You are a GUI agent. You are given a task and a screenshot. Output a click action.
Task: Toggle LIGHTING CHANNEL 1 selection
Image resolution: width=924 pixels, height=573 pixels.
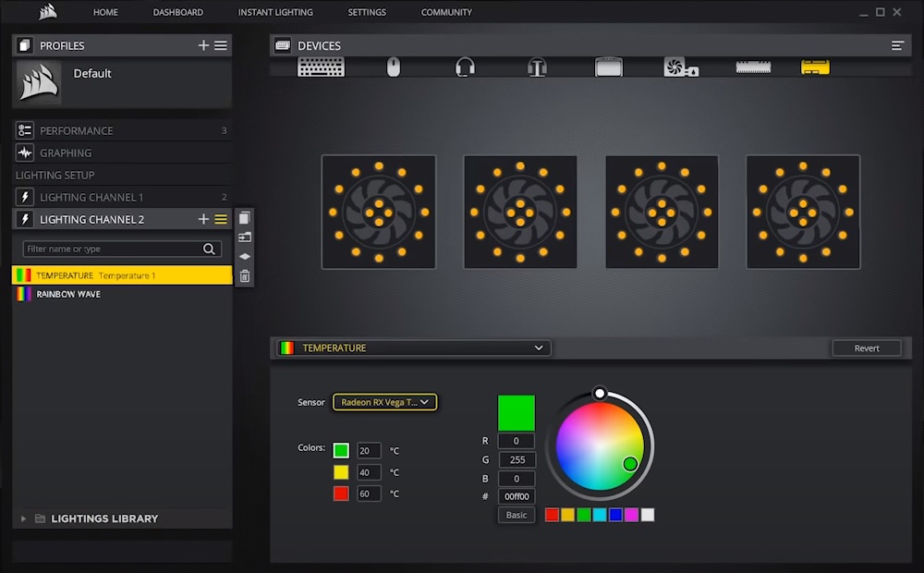pyautogui.click(x=92, y=197)
